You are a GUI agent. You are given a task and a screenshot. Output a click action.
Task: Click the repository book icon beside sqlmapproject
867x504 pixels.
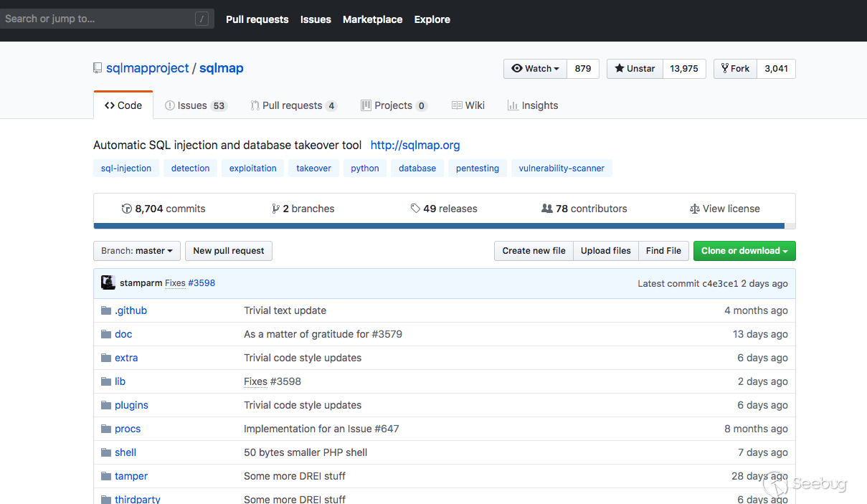pyautogui.click(x=98, y=69)
